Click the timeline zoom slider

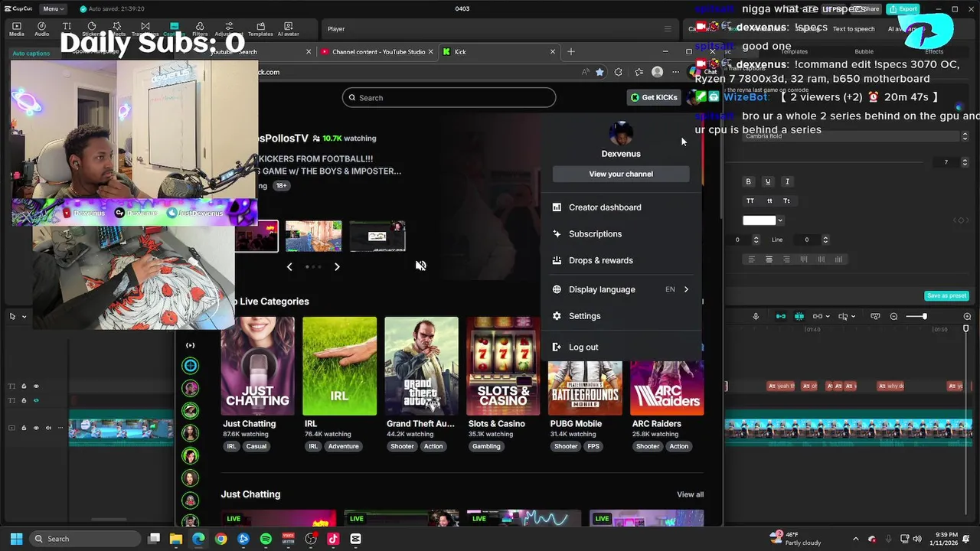[916, 316]
